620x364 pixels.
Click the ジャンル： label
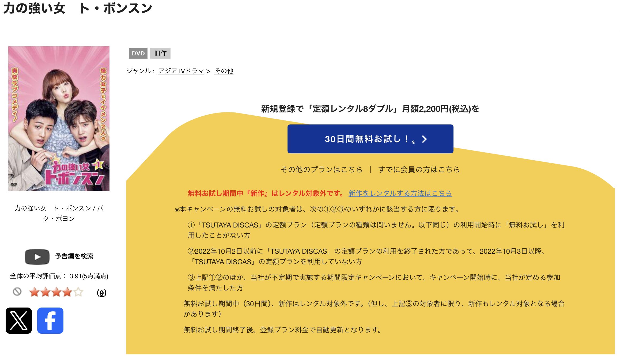[x=141, y=71]
